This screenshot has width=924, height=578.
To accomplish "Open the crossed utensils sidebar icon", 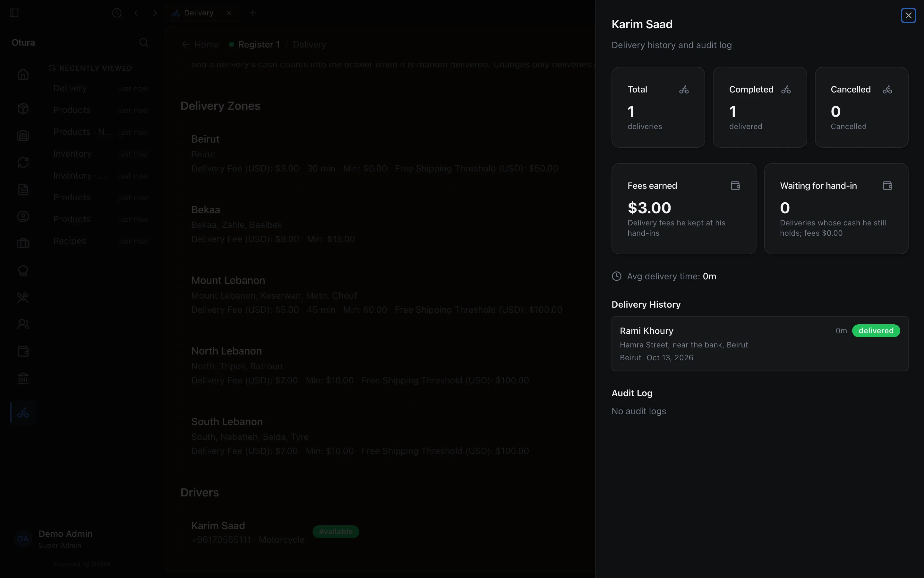I will click(x=23, y=297).
